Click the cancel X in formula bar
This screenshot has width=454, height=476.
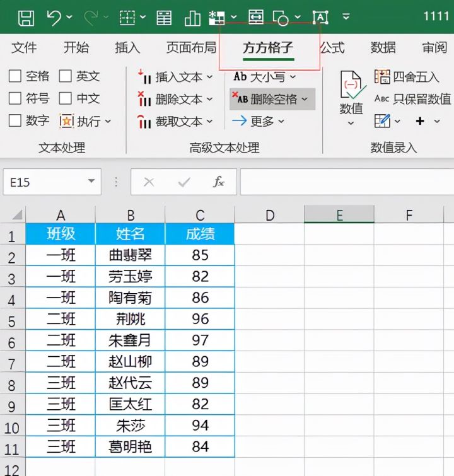point(149,182)
